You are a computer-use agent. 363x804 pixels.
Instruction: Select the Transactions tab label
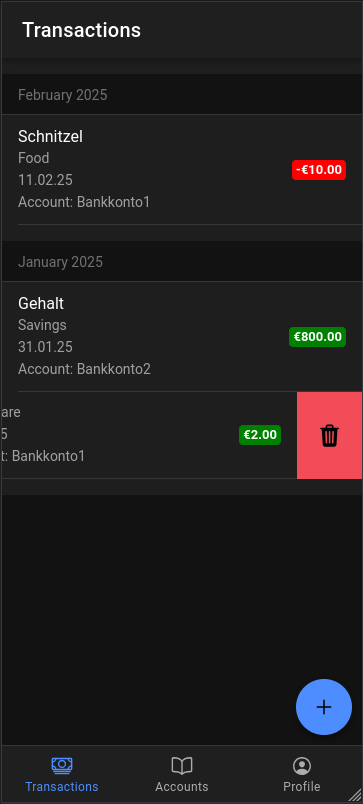click(62, 787)
